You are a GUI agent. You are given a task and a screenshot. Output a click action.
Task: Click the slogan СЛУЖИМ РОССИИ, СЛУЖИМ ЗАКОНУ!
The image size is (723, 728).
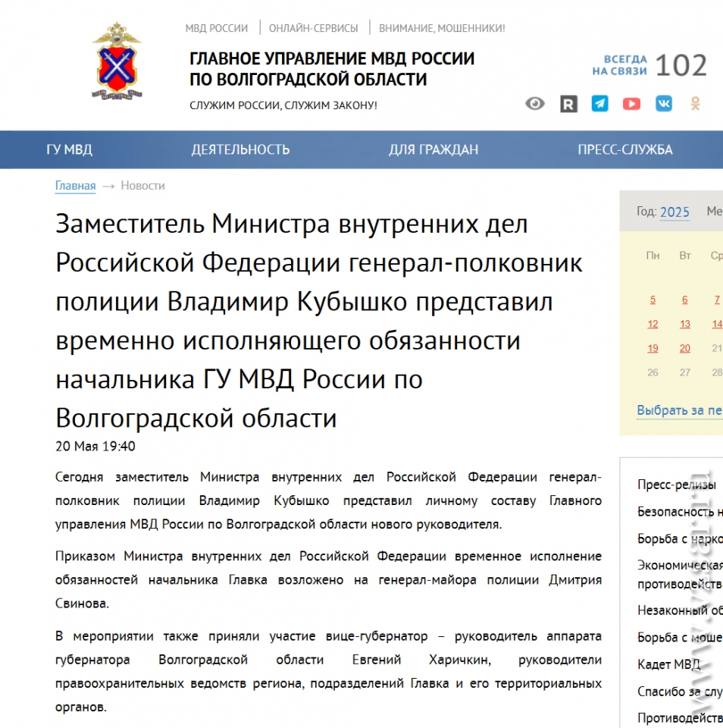283,105
